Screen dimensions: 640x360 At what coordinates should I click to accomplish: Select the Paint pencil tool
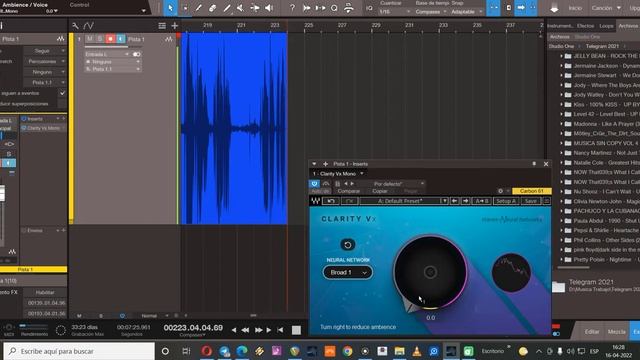click(x=227, y=8)
